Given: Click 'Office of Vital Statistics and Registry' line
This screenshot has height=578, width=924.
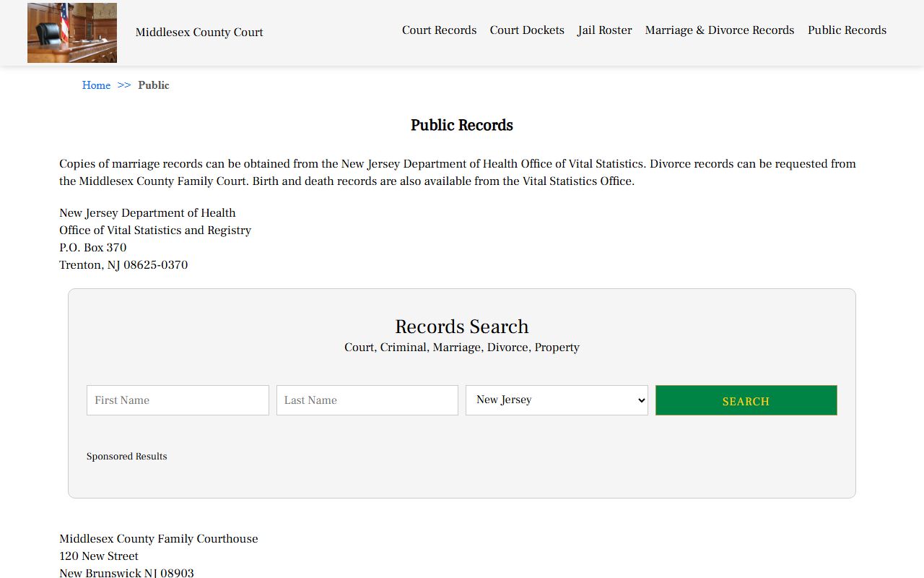Looking at the screenshot, I should pyautogui.click(x=155, y=230).
